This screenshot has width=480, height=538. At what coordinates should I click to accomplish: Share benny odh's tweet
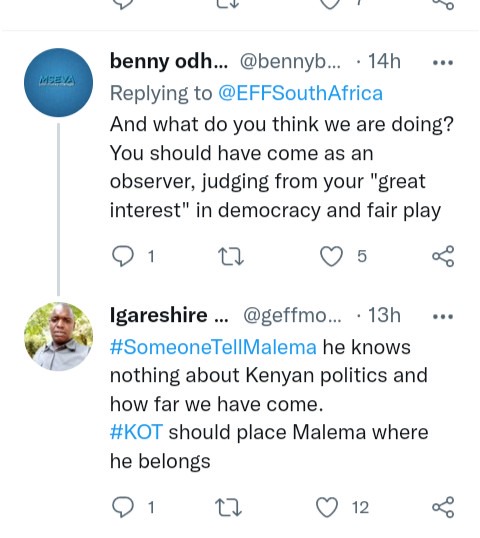click(443, 256)
